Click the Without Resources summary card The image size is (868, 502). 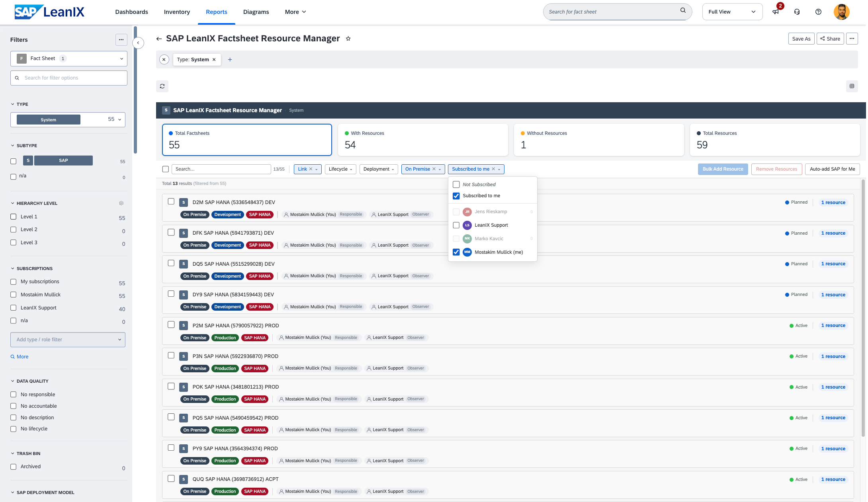pyautogui.click(x=599, y=140)
